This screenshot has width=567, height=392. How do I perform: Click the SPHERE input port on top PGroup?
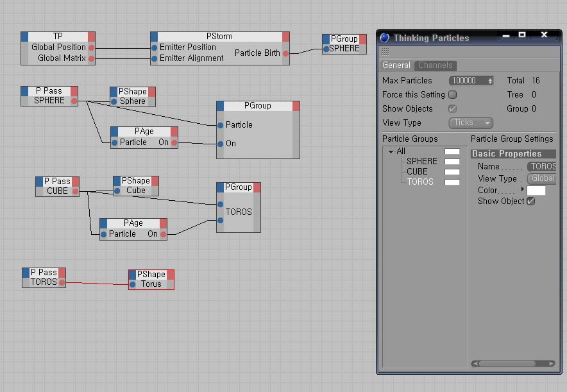[326, 49]
